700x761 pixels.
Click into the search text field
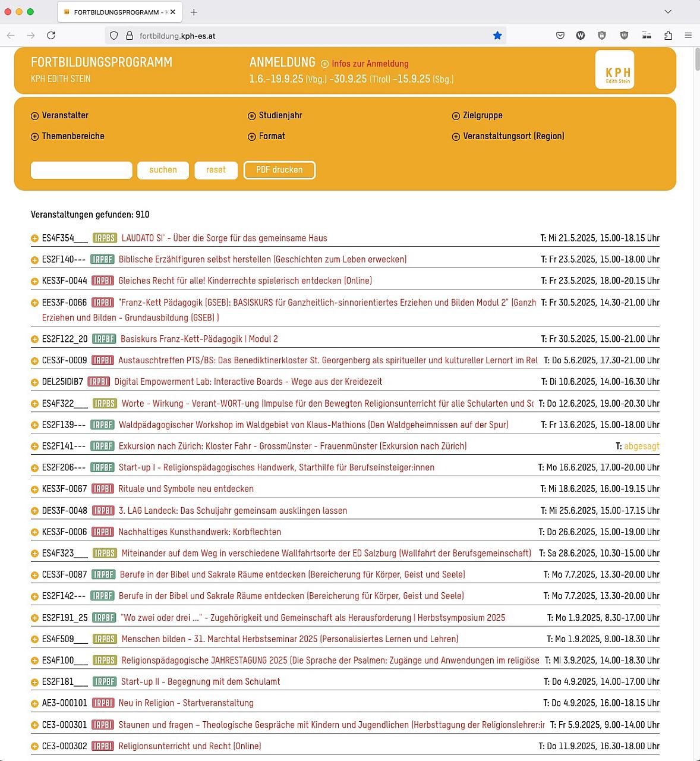tap(81, 170)
